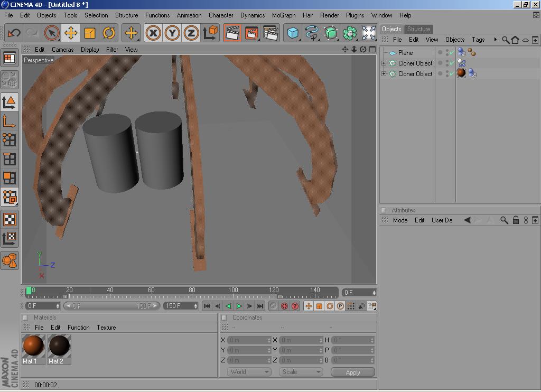The image size is (541, 392).
Task: Switch to the Structure tab
Action: click(x=418, y=29)
